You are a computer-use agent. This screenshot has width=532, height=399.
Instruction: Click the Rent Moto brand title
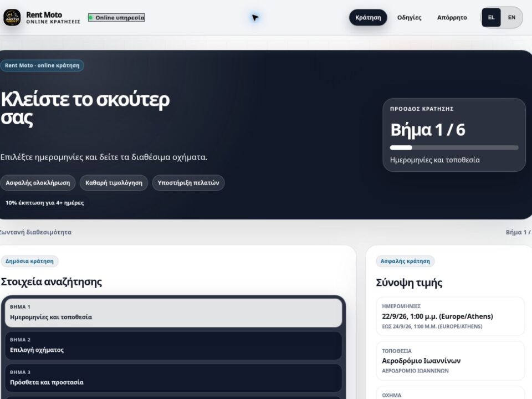tap(44, 14)
